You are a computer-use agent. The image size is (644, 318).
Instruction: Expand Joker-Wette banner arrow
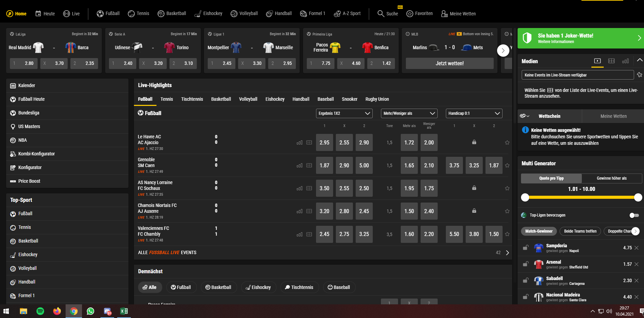coord(639,38)
